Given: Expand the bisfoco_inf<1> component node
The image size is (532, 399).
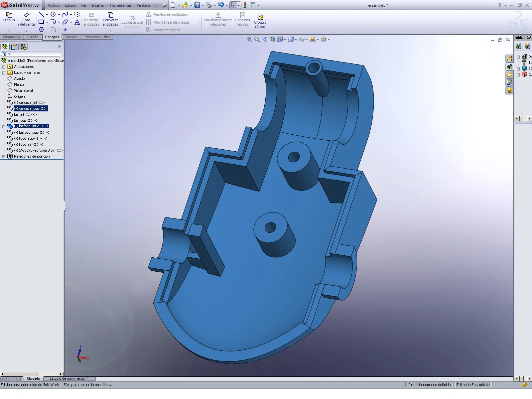Looking at the screenshot, I should (4, 126).
